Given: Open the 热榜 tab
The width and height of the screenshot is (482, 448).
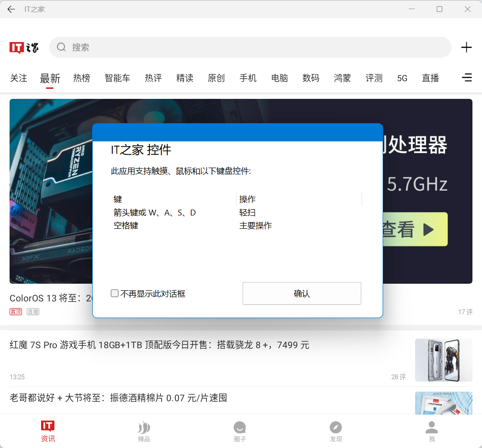Looking at the screenshot, I should coord(82,78).
